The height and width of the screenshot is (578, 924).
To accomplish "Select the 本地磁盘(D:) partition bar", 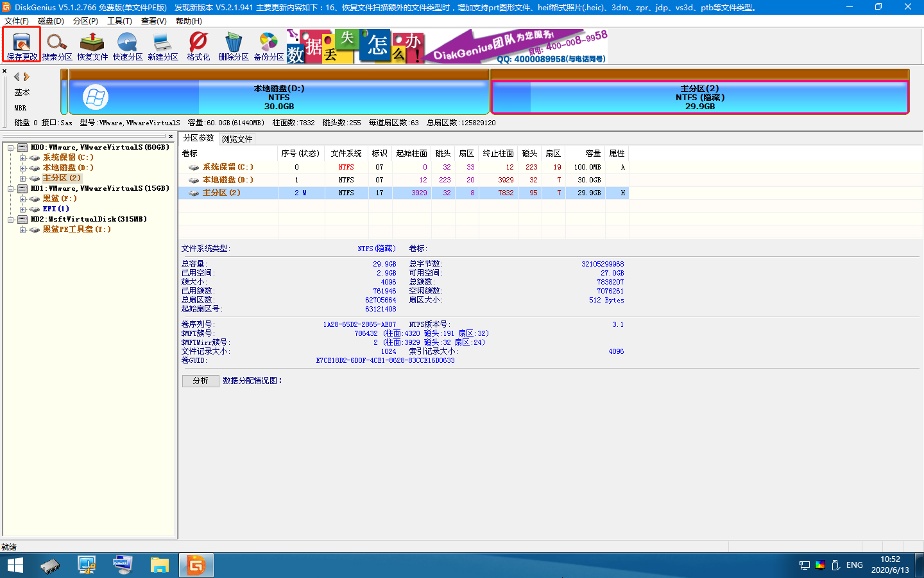I will click(278, 97).
